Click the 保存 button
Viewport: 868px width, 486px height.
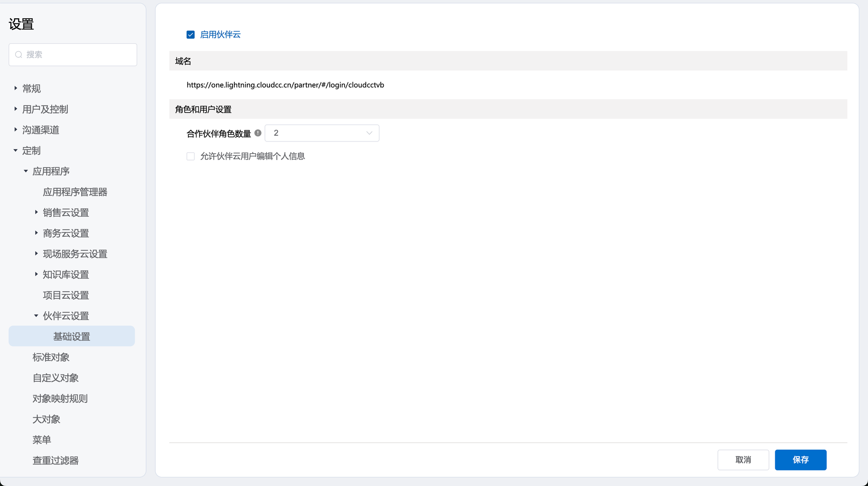[x=800, y=460]
